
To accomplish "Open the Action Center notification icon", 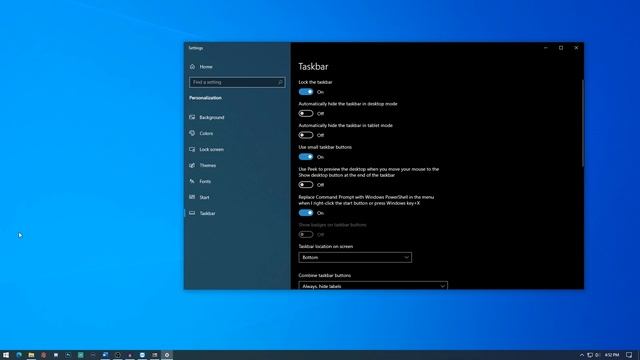I will [629, 355].
